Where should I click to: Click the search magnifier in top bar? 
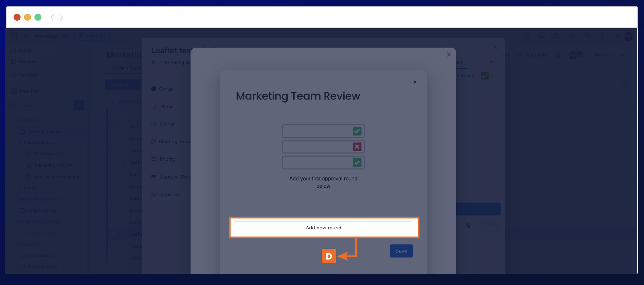(587, 36)
